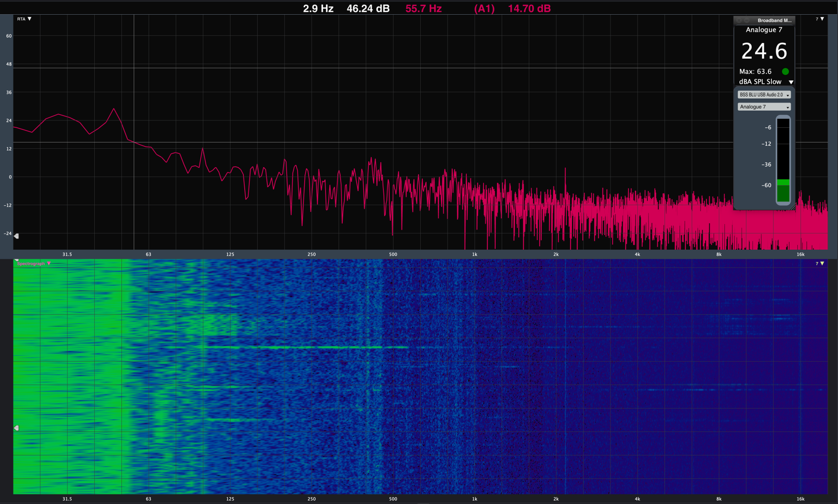Open the Analogue 7 channel selector
This screenshot has width=838, height=504.
point(764,107)
